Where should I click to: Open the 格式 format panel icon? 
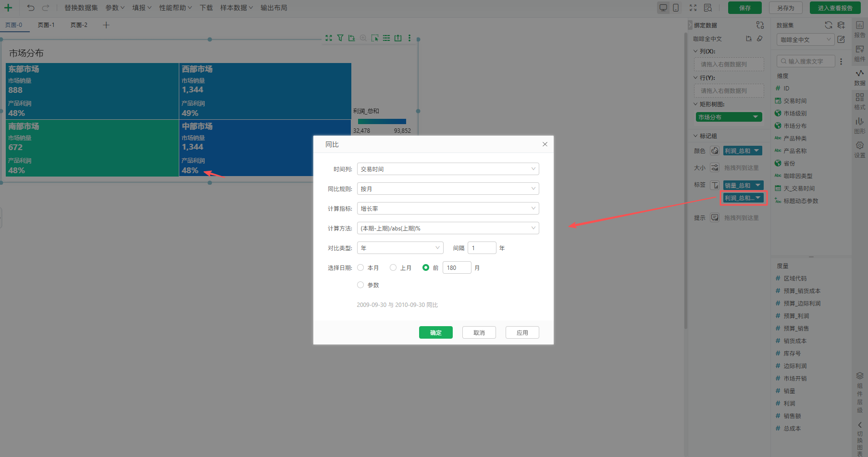pos(859,101)
